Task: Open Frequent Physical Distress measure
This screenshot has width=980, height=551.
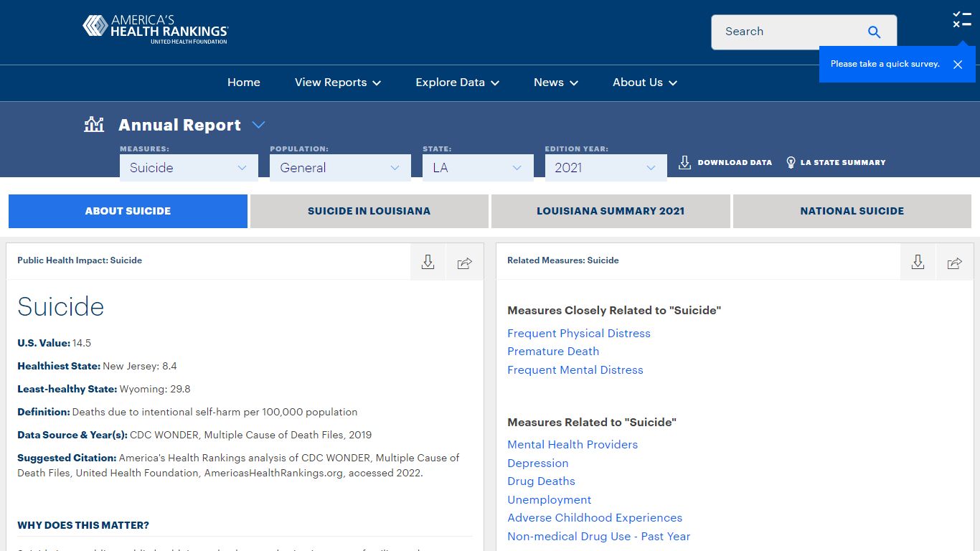Action: pos(579,333)
